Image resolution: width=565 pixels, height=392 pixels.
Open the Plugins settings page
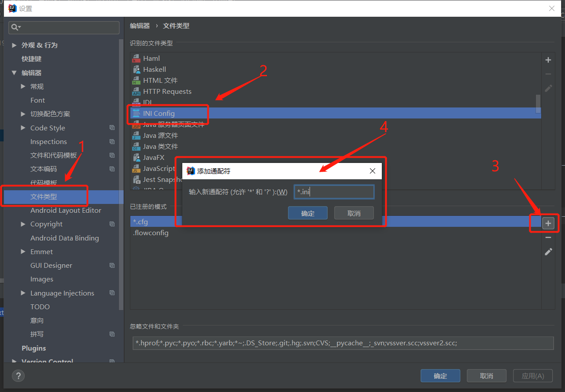tap(33, 348)
